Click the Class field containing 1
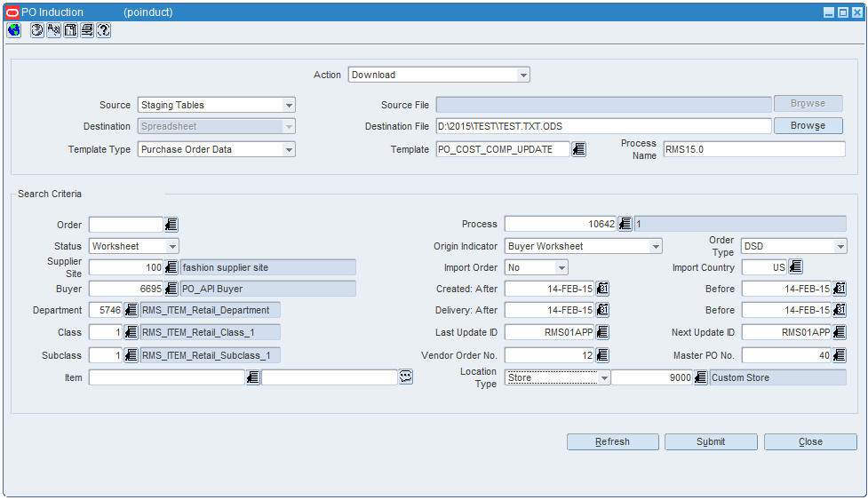 [x=106, y=332]
